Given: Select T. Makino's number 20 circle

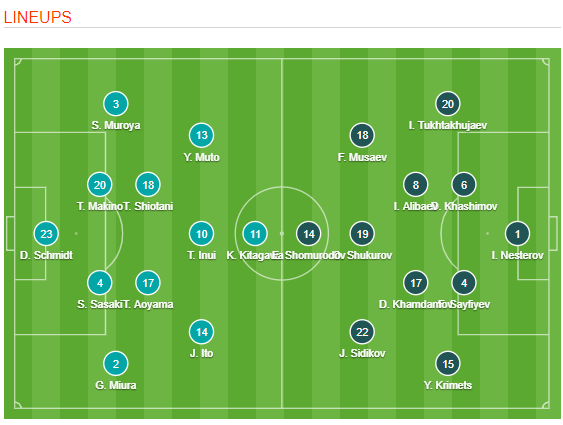Looking at the screenshot, I should (99, 185).
